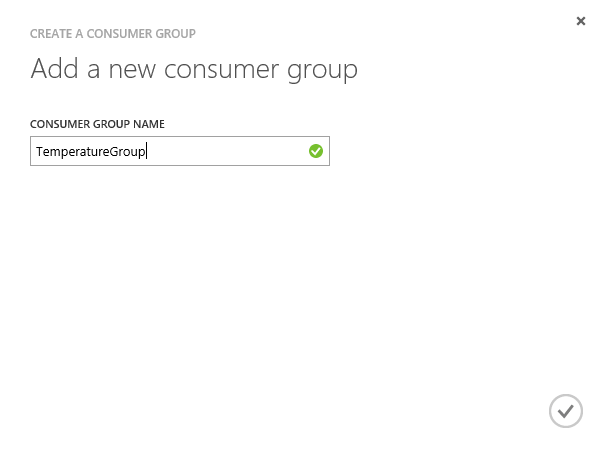Focus the Consumer Group Name text box
Screen dimensions: 600x450
tap(180, 151)
